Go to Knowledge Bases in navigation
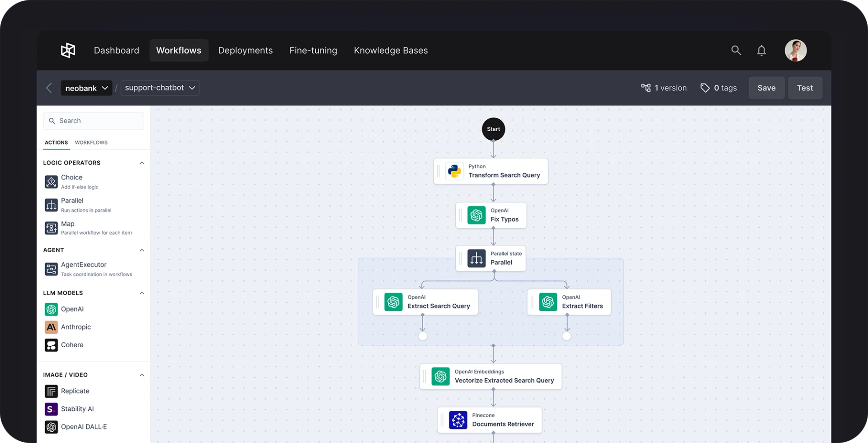This screenshot has width=868, height=443. point(391,51)
